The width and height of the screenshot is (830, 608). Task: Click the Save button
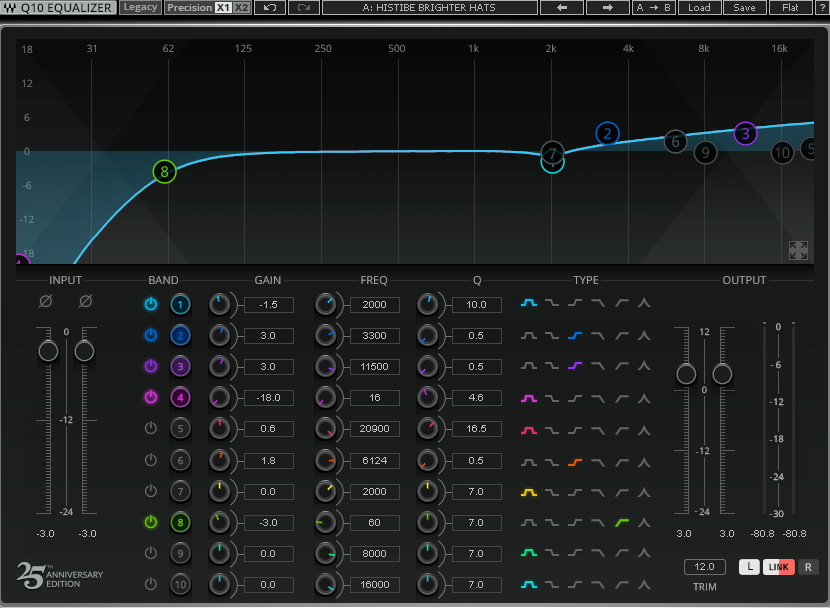click(x=744, y=7)
